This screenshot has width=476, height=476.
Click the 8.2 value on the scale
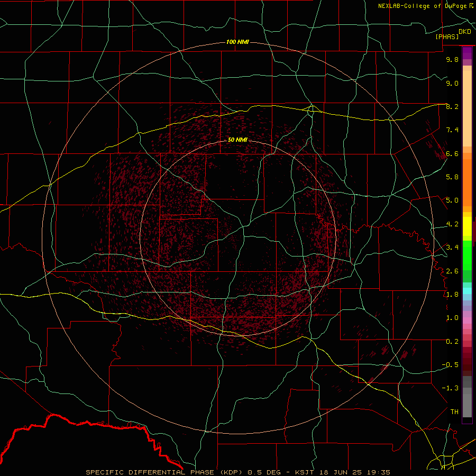click(x=452, y=106)
